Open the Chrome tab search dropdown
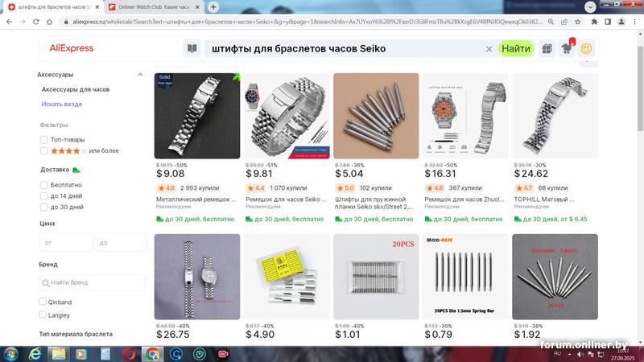The height and width of the screenshot is (362, 644). pos(590,7)
